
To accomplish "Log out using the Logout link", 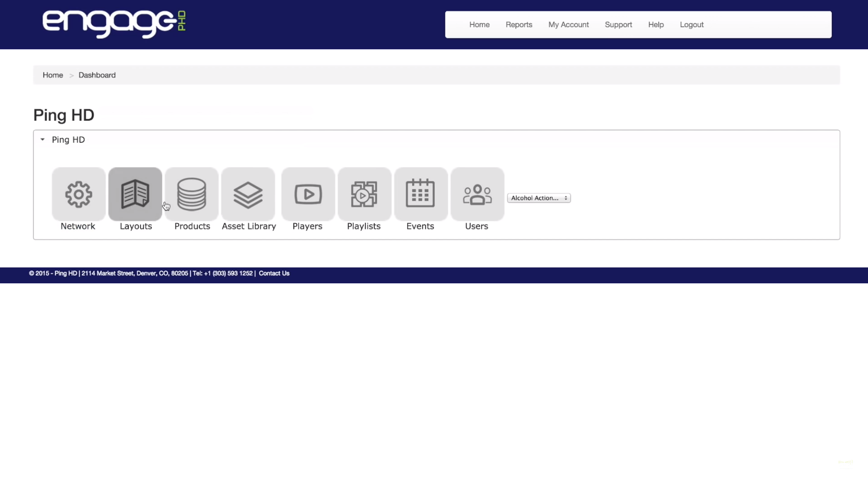I will pos(691,25).
